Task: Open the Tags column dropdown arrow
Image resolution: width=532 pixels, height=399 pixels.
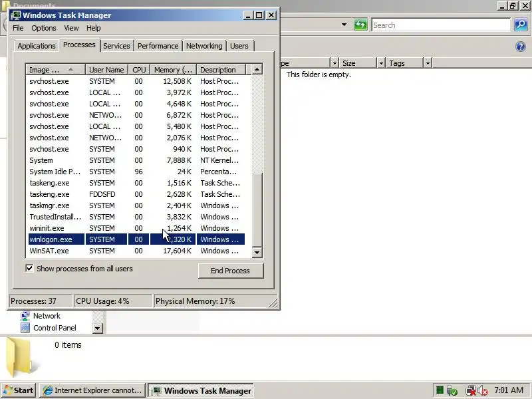Action: [428, 63]
